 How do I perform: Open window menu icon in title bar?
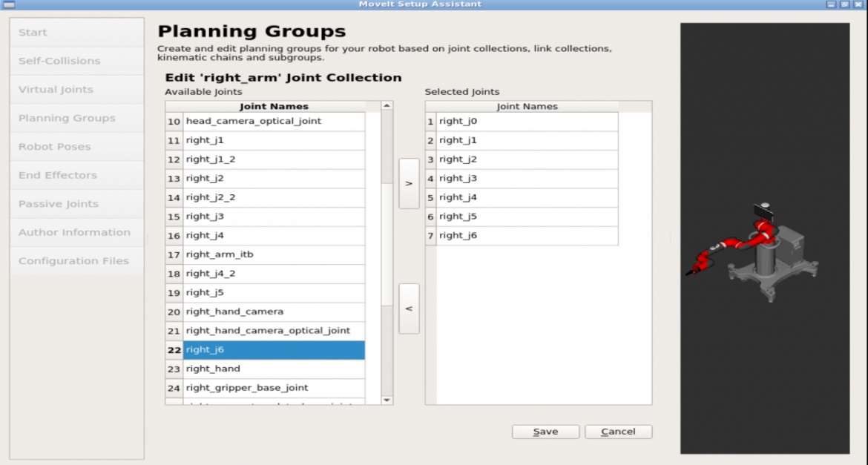coord(9,4)
